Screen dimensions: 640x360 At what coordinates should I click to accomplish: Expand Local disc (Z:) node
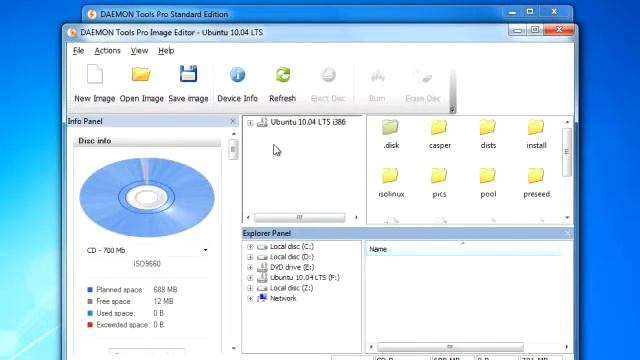coord(250,288)
